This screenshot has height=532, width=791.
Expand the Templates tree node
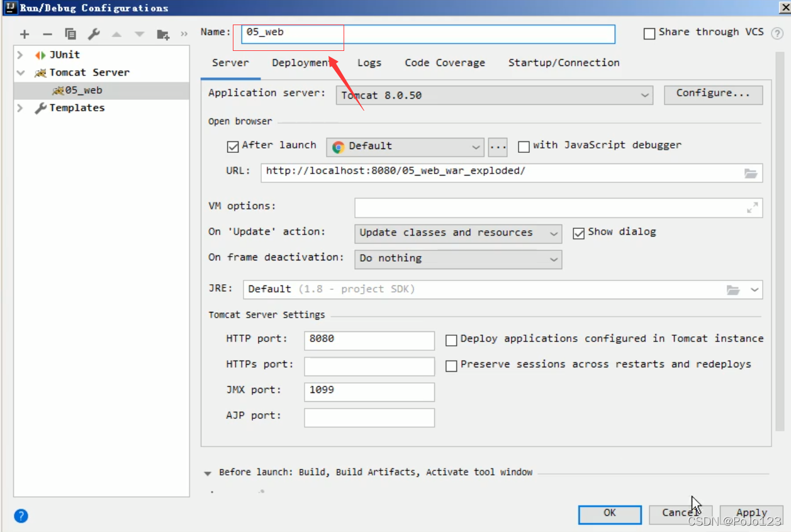pos(21,108)
